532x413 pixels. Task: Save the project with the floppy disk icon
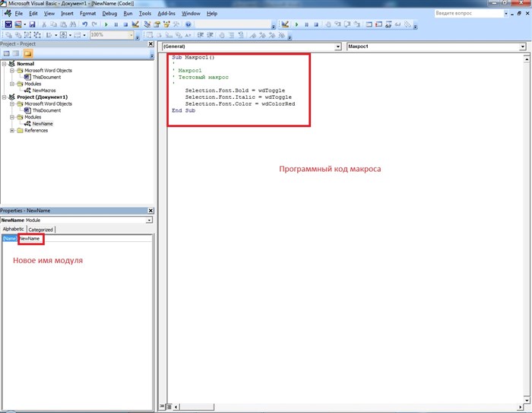(x=32, y=24)
